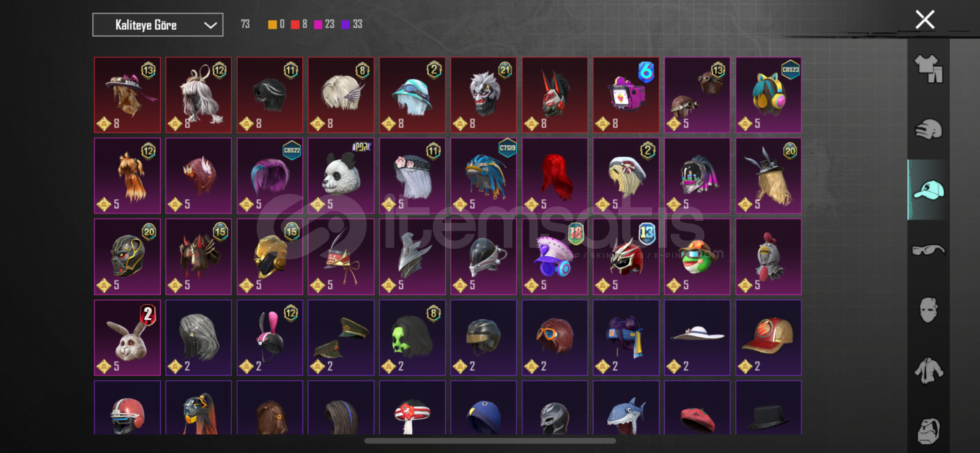The height and width of the screenshot is (453, 980).
Task: Select the cap headgear category icon
Action: (928, 190)
